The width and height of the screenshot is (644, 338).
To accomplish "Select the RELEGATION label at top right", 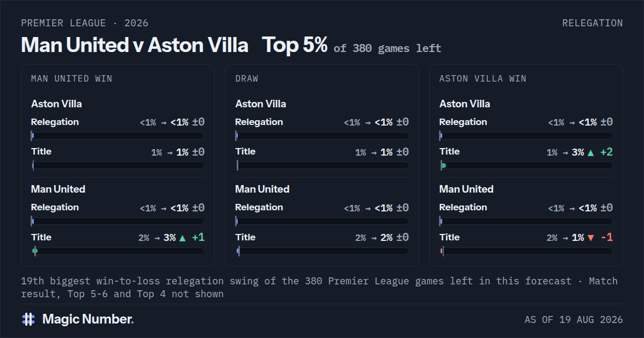I will point(592,23).
